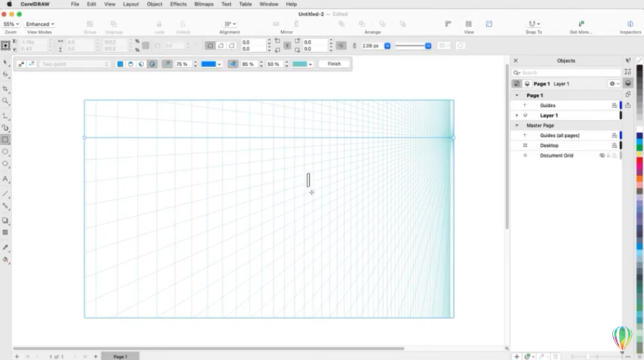The height and width of the screenshot is (360, 644).
Task: Expand the Layer 1 tree item
Action: coord(516,115)
